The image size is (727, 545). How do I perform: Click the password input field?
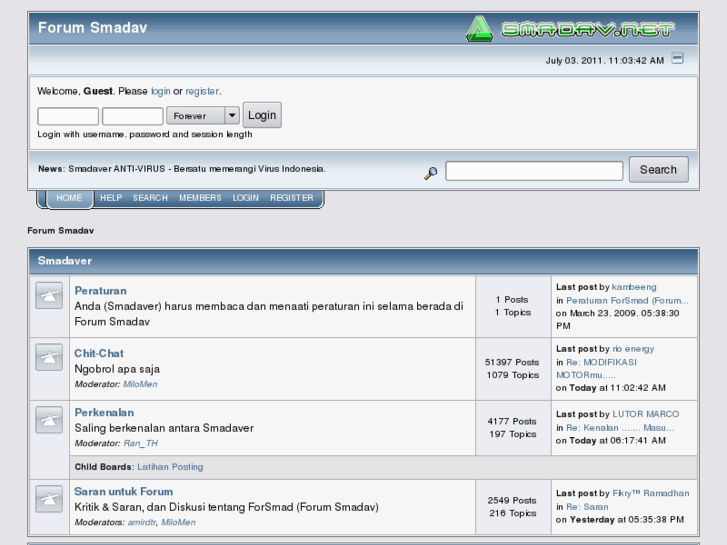point(133,116)
